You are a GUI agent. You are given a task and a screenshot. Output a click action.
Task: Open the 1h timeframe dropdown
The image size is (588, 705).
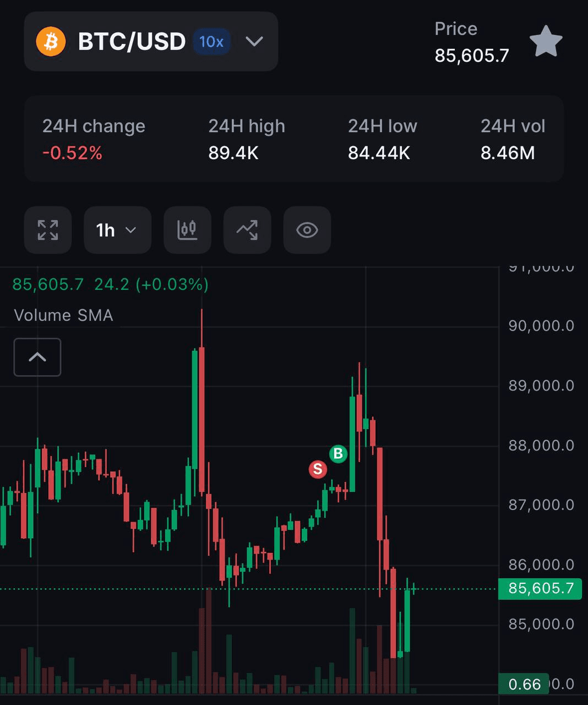click(x=117, y=230)
